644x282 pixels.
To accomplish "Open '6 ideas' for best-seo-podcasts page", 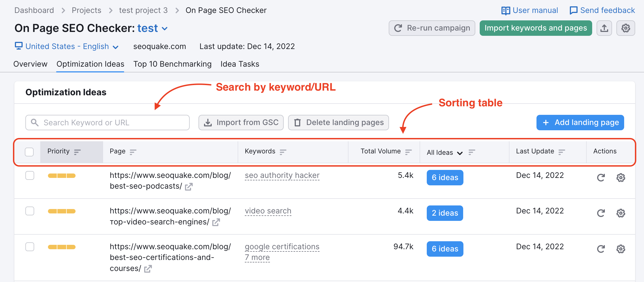I will 445,178.
